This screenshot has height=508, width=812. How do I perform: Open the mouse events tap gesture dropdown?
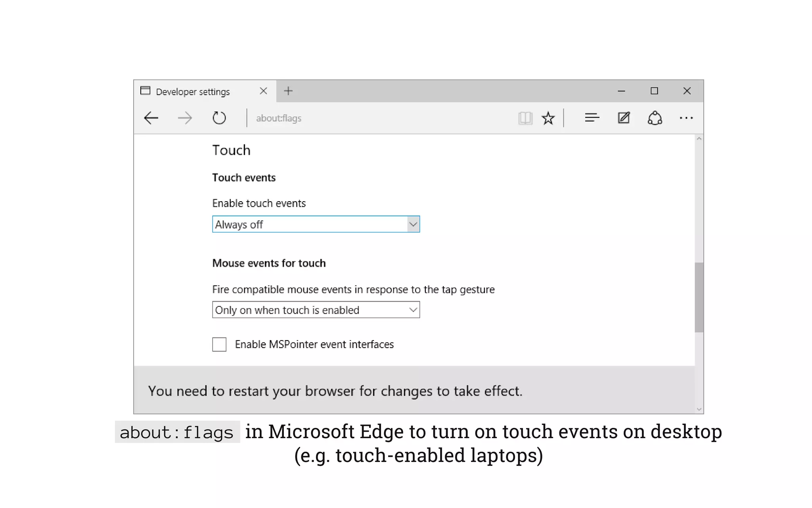(x=316, y=310)
